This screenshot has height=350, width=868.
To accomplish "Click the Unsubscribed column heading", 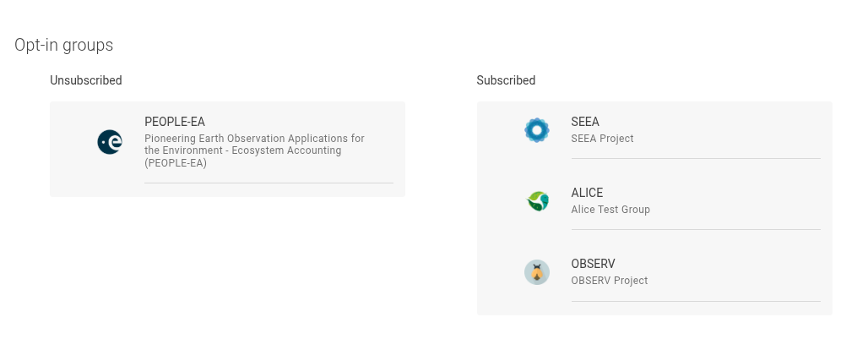I will coord(86,80).
